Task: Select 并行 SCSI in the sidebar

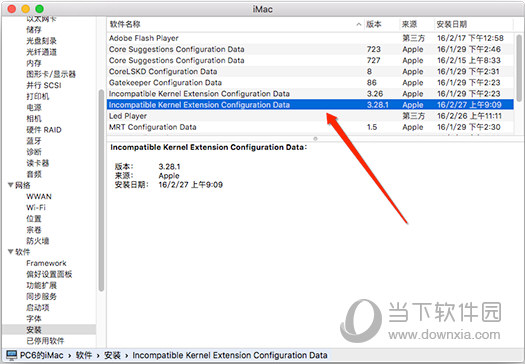Action: (x=44, y=85)
